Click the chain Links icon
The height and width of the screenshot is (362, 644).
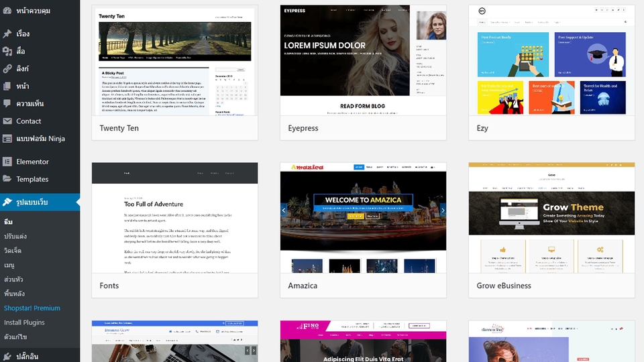7,68
